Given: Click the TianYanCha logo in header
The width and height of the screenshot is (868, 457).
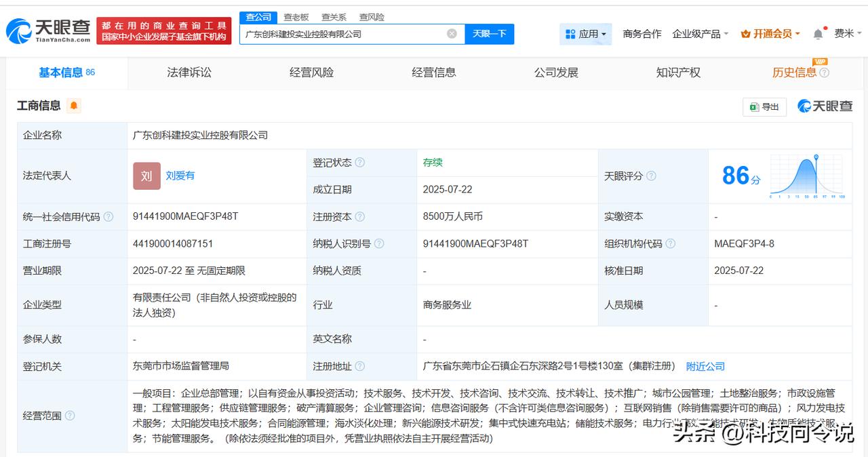Looking at the screenshot, I should point(48,31).
